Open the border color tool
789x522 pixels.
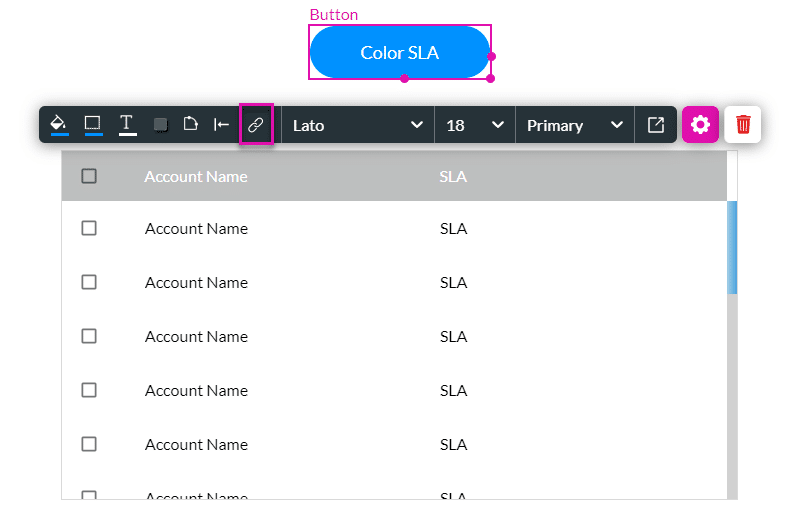click(x=93, y=125)
